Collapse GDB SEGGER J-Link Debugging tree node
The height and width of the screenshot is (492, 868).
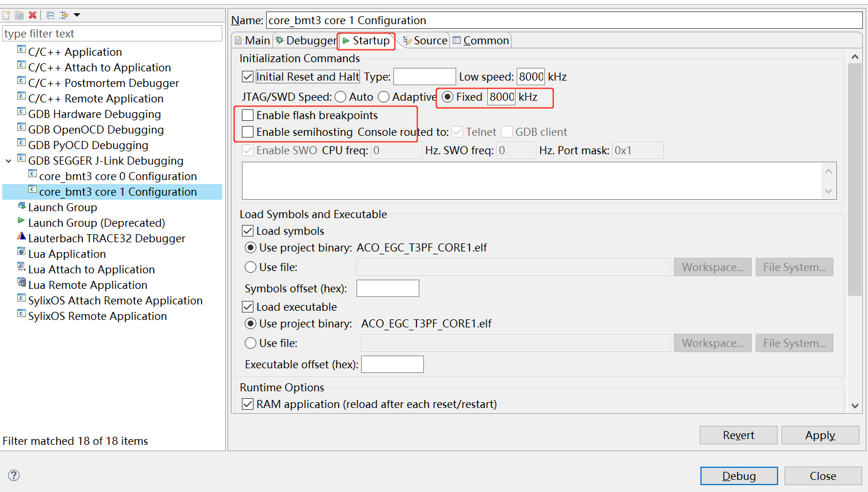[x=9, y=161]
